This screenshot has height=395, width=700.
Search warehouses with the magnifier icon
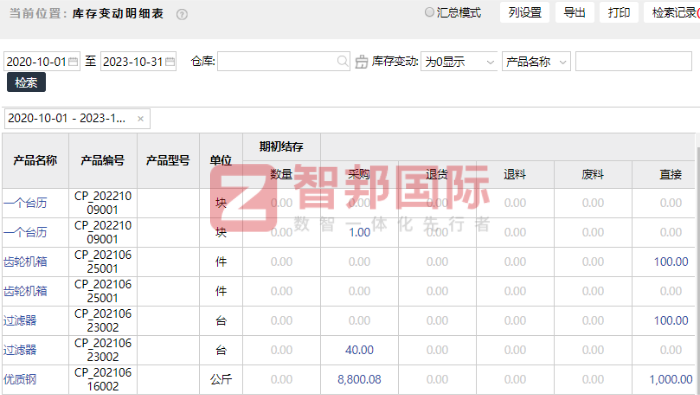pos(342,61)
